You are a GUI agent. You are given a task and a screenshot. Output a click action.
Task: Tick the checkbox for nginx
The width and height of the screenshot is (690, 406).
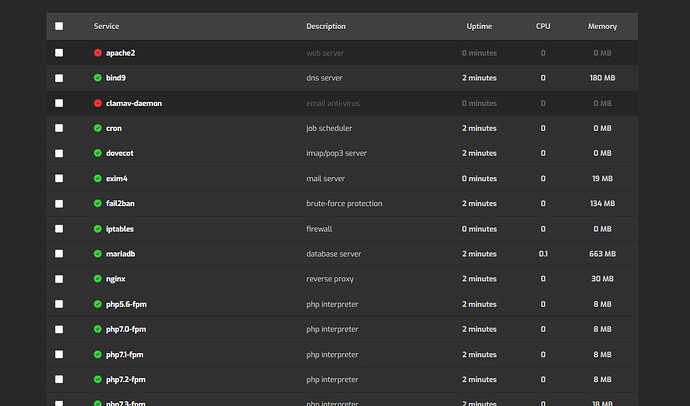[59, 279]
